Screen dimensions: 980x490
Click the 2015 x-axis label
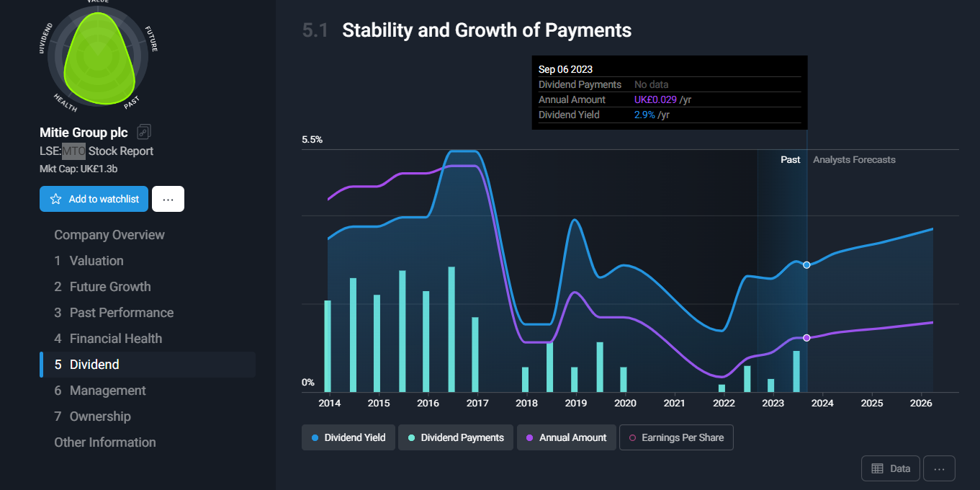[379, 403]
